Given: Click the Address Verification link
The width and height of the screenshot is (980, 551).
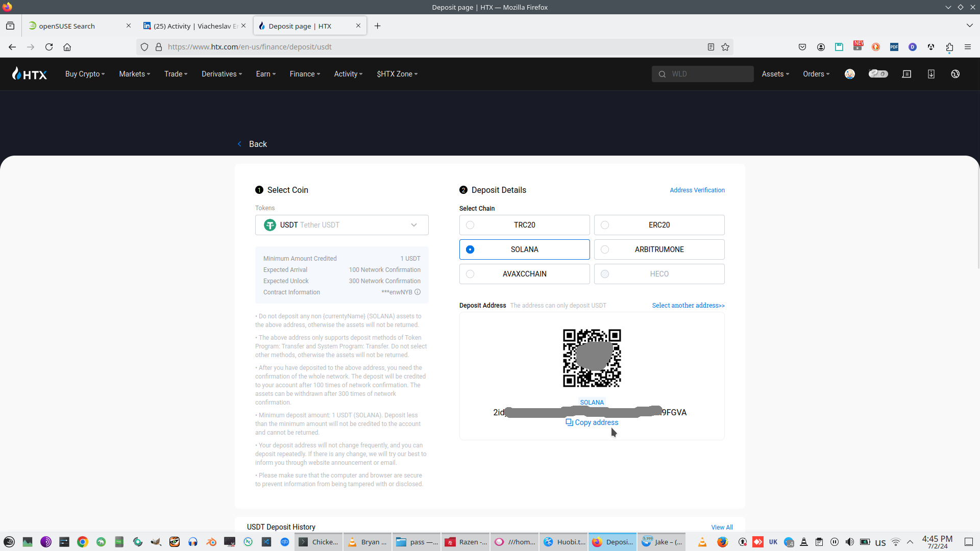Looking at the screenshot, I should tap(697, 190).
